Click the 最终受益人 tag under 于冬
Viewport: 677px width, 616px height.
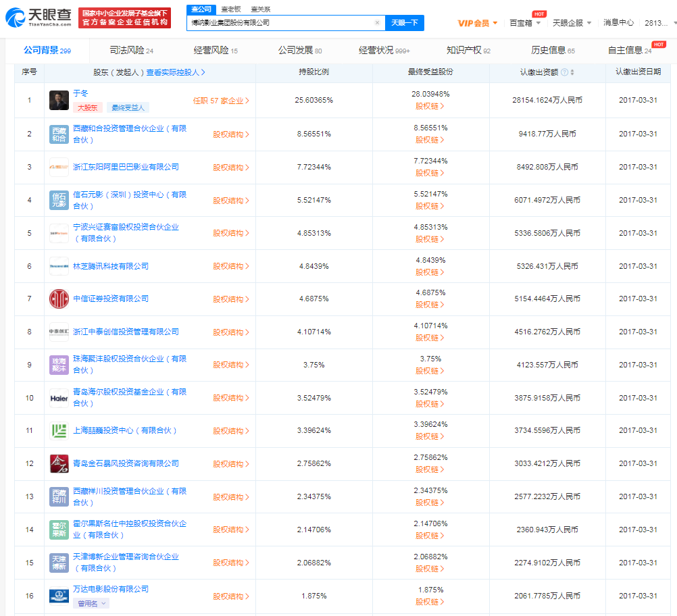[x=128, y=107]
